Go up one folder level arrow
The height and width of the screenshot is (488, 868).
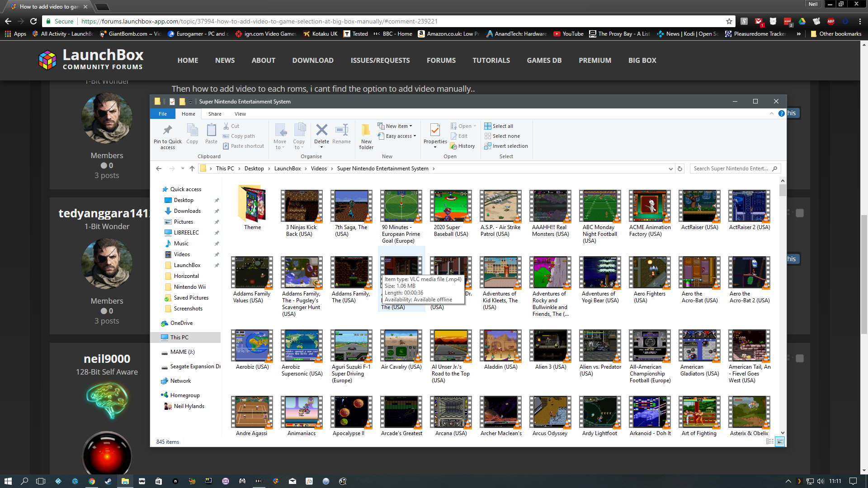(x=192, y=169)
